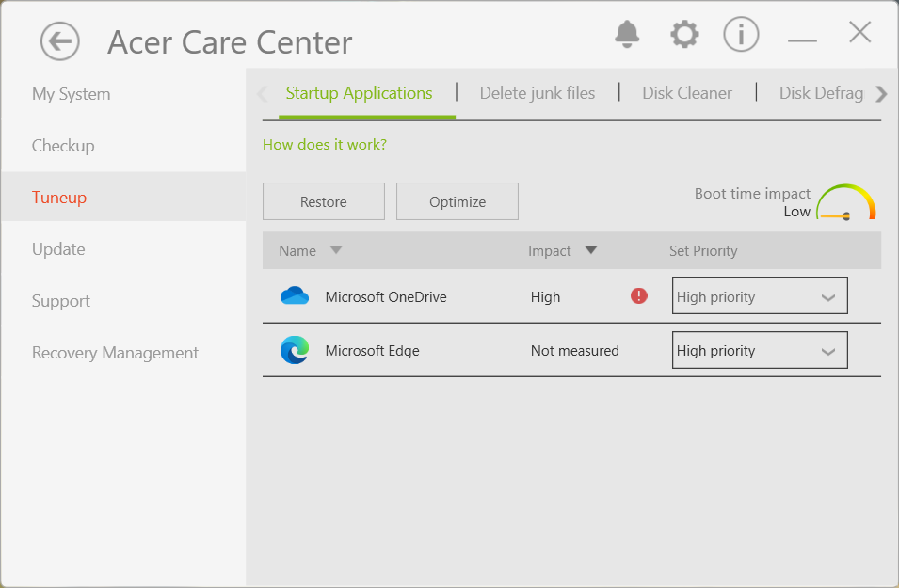The height and width of the screenshot is (588, 899).
Task: Click the Boot time impact label
Action: coord(752,193)
